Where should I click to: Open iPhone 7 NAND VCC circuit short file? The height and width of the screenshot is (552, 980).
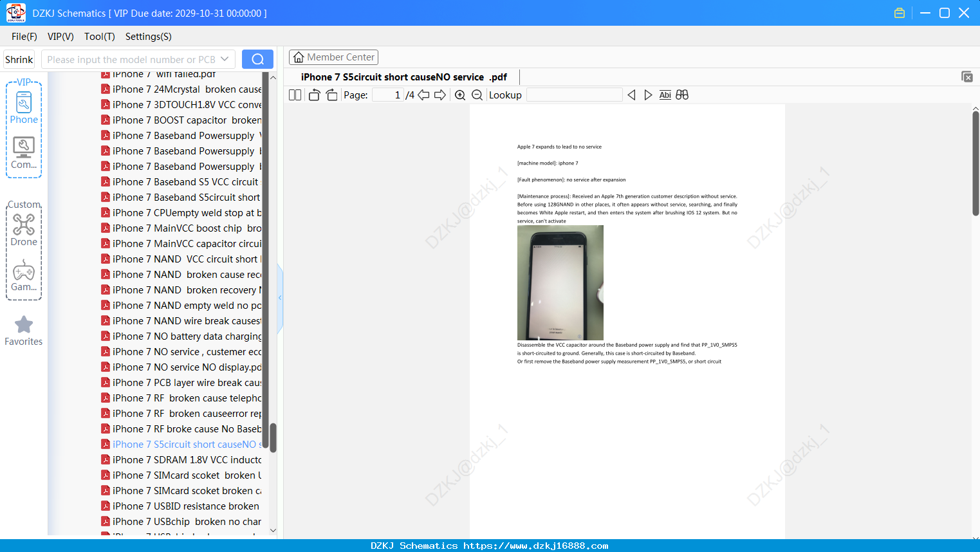click(181, 259)
